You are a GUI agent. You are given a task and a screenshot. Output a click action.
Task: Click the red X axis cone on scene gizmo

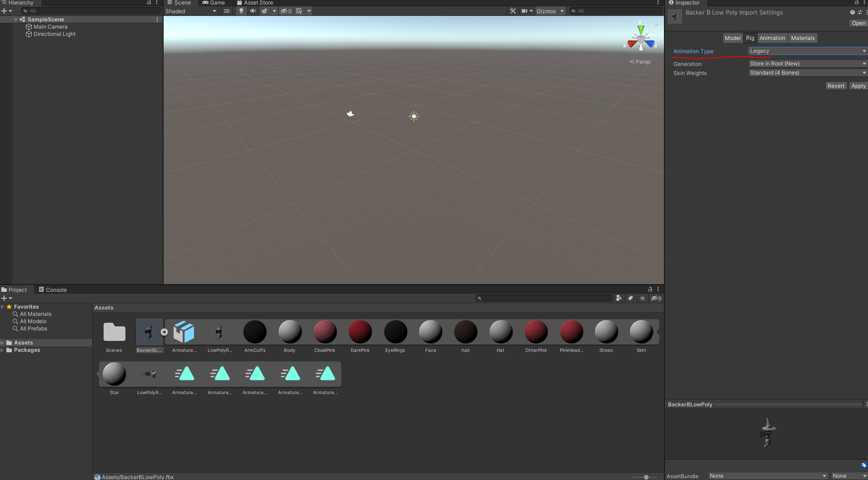coord(632,44)
